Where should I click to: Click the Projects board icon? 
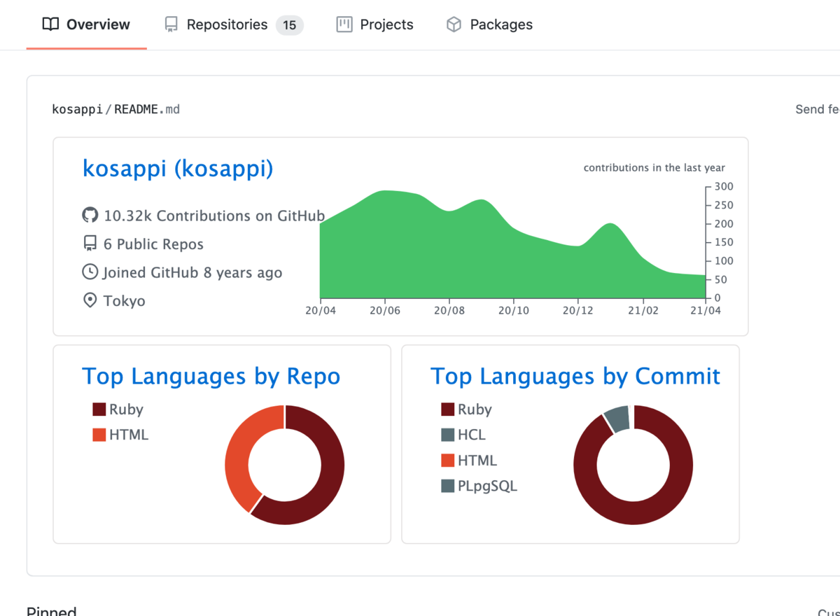(x=343, y=24)
